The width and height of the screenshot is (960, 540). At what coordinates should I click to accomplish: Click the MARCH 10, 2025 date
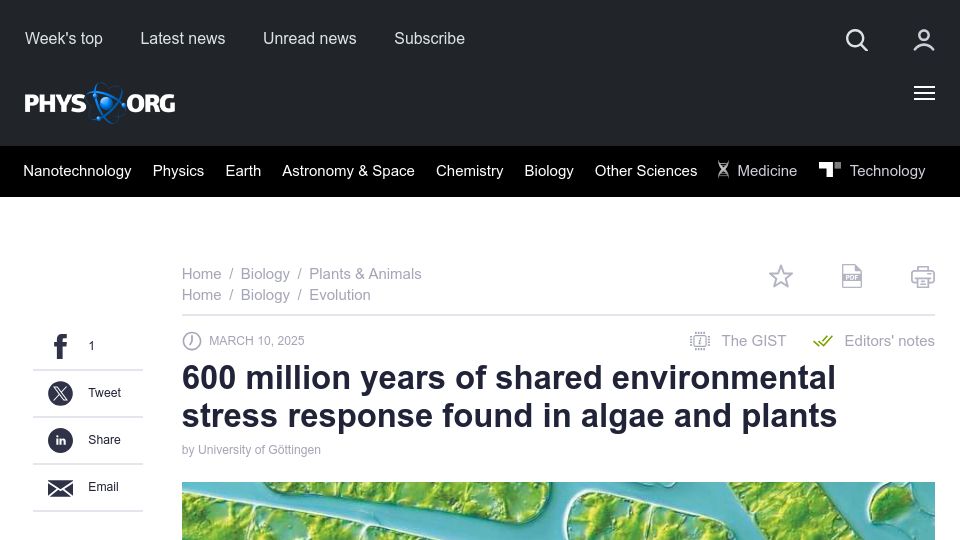(x=257, y=341)
